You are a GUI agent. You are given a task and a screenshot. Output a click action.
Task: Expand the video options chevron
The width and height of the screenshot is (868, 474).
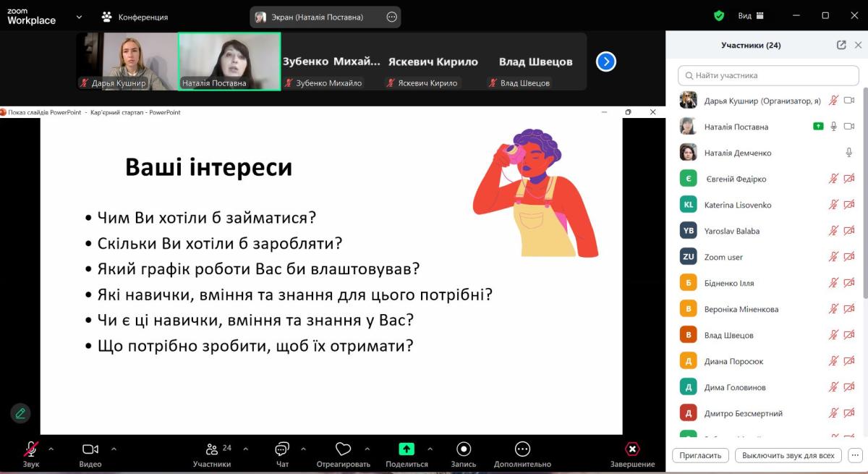pyautogui.click(x=114, y=449)
